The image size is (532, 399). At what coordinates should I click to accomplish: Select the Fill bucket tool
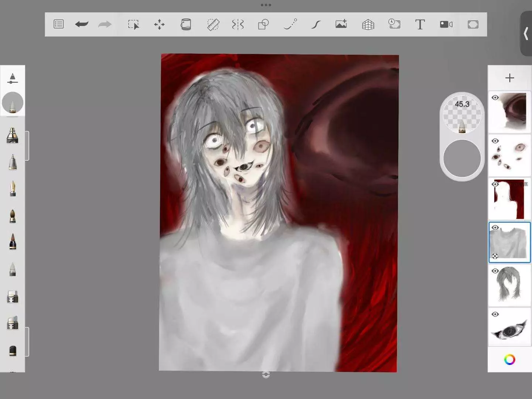click(x=185, y=24)
